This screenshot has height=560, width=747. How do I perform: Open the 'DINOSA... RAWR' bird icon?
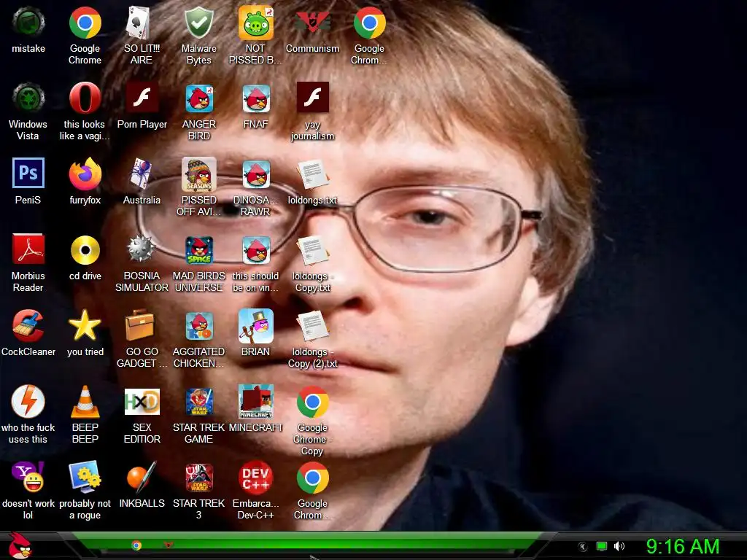(255, 174)
